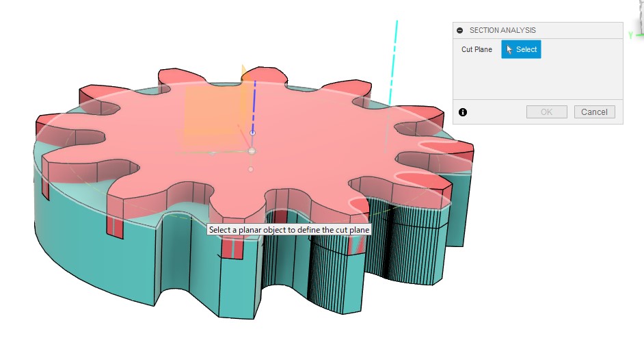Viewport: 644px width, 349px height.
Task: Cancel the Section Analysis dialog
Action: [x=594, y=112]
